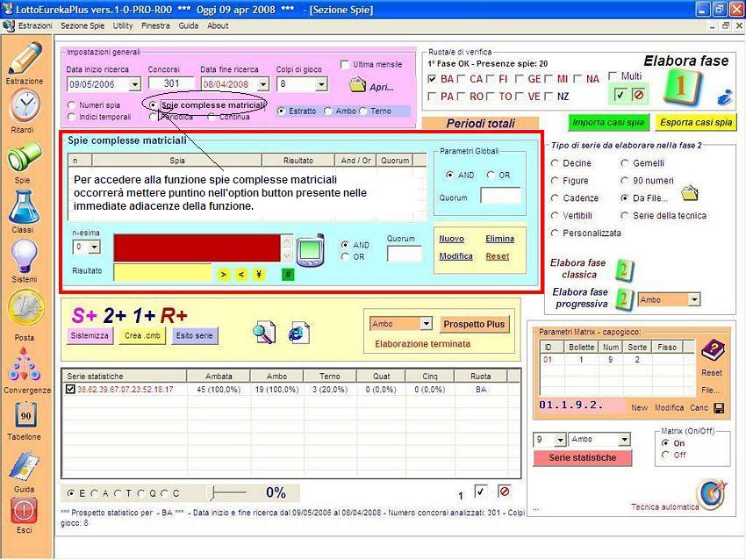Click the green check next to Multi
This screenshot has width=746, height=560.
coord(620,95)
